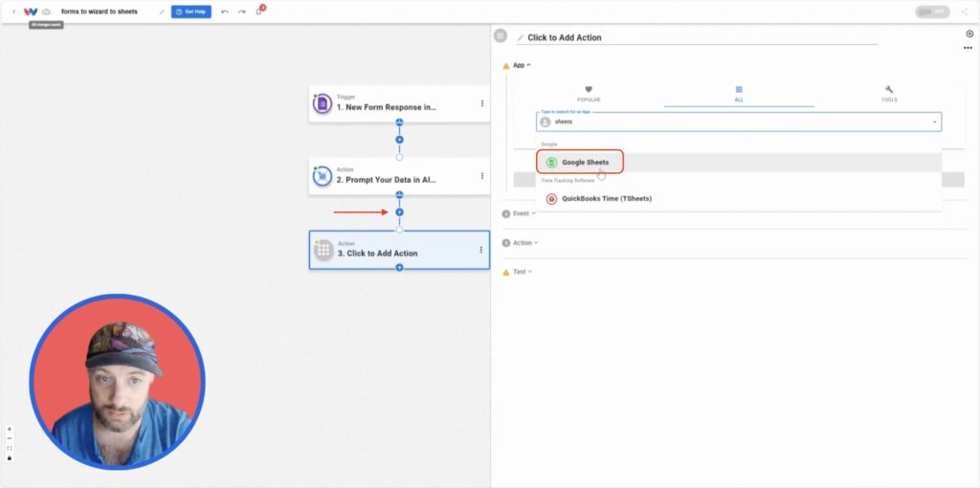This screenshot has width=980, height=488.
Task: Zoom in on the canvas
Action: (10, 430)
